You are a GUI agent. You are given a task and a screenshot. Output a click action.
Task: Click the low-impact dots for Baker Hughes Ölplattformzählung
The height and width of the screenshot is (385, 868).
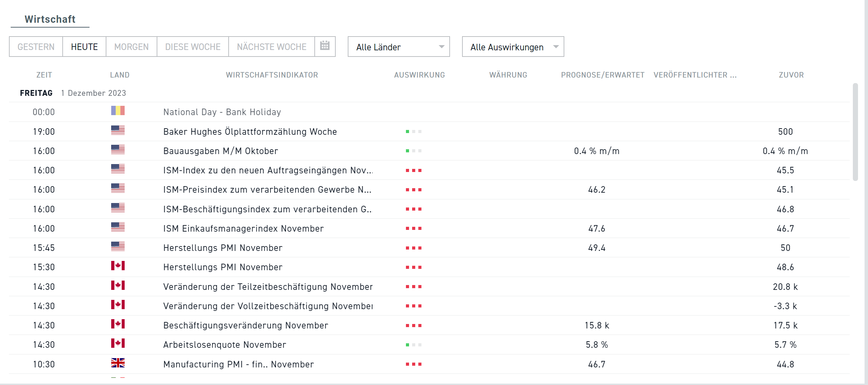[414, 131]
